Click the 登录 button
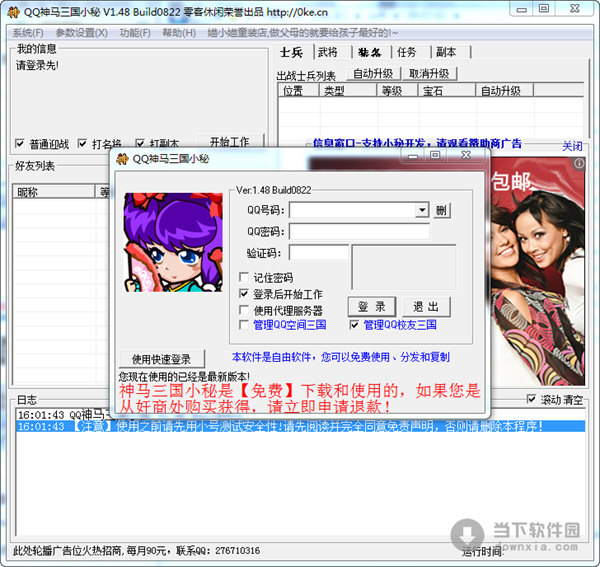The image size is (600, 567). click(372, 306)
